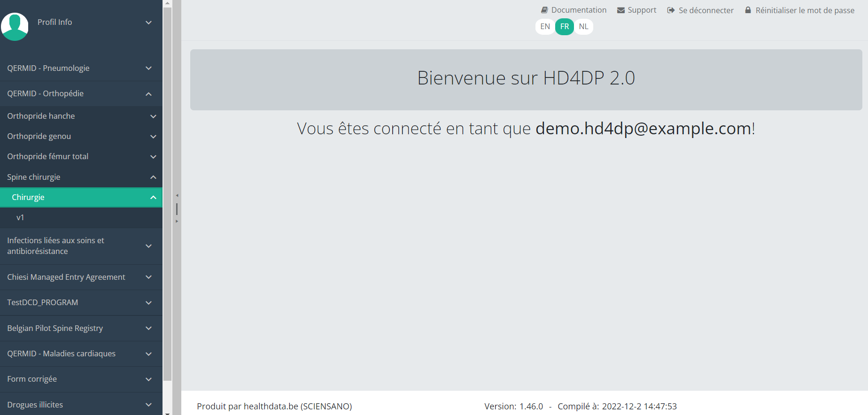
Task: Switch language to English (EN)
Action: point(545,26)
